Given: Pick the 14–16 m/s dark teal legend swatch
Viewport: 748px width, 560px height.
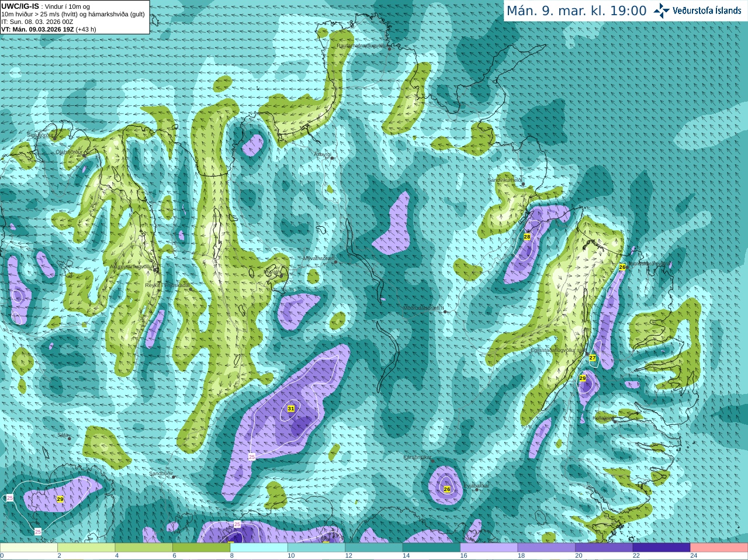Looking at the screenshot, I should point(431,548).
